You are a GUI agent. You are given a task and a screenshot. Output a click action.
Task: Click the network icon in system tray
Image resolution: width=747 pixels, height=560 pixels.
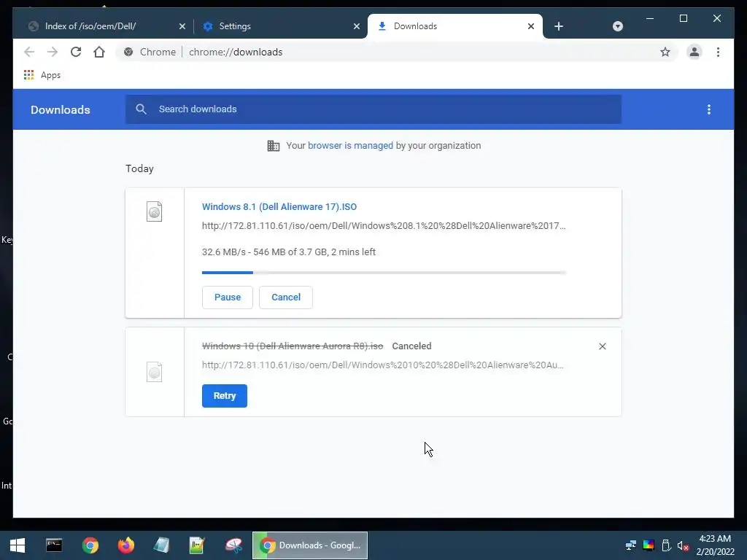coord(630,545)
